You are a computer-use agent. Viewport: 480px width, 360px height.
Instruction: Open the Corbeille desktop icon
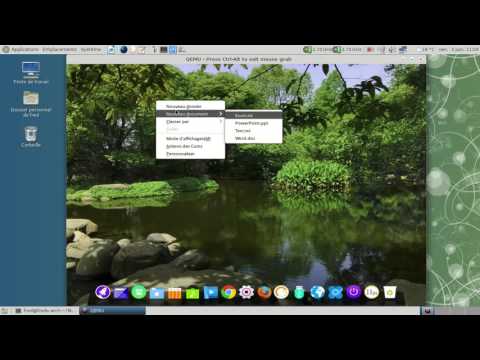(x=31, y=137)
